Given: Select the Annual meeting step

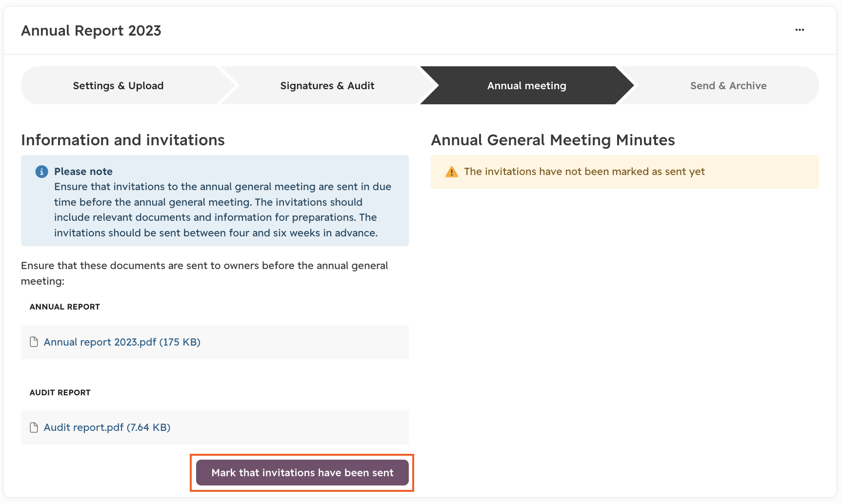Looking at the screenshot, I should coord(527,85).
